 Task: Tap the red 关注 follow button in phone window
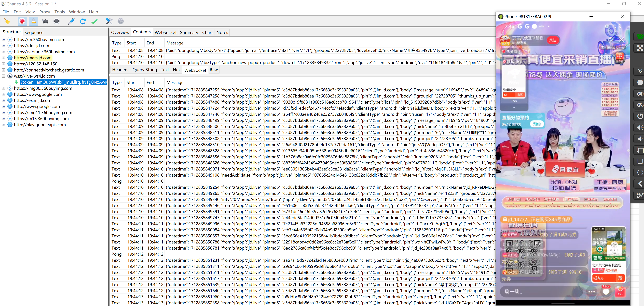click(553, 40)
